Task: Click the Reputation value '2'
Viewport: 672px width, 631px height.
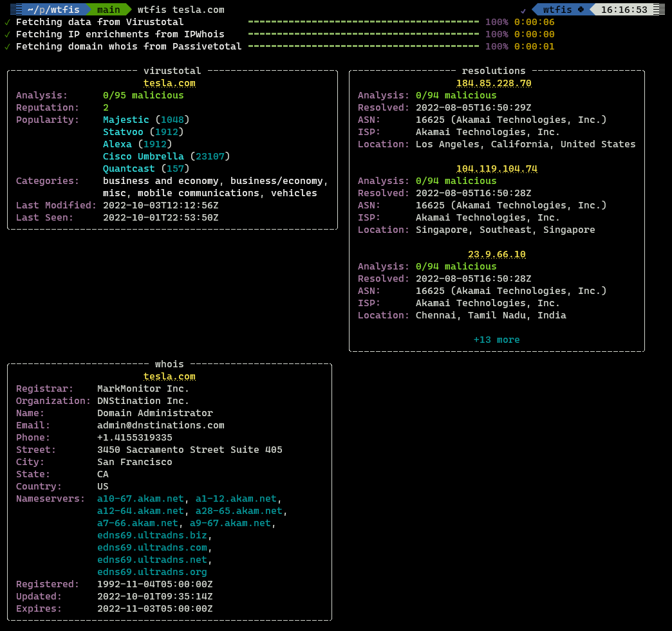Action: pos(106,107)
